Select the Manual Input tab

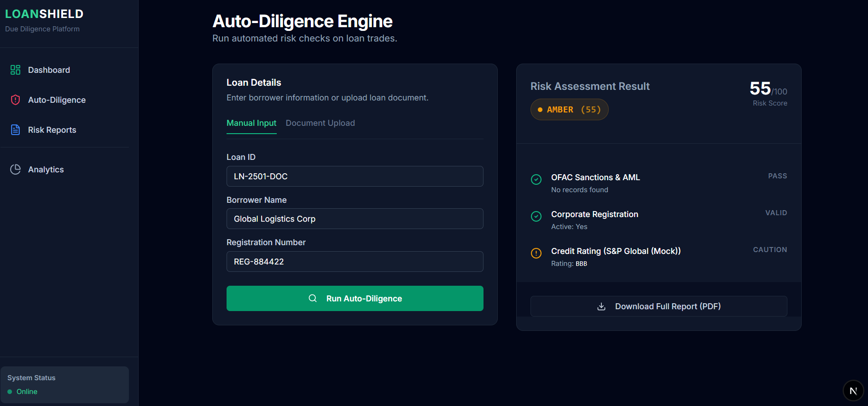coord(251,123)
